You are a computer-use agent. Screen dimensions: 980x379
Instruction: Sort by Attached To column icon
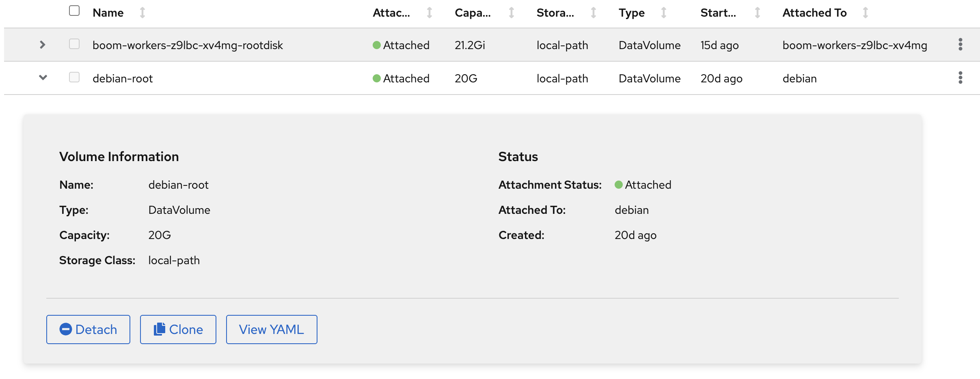pyautogui.click(x=865, y=13)
